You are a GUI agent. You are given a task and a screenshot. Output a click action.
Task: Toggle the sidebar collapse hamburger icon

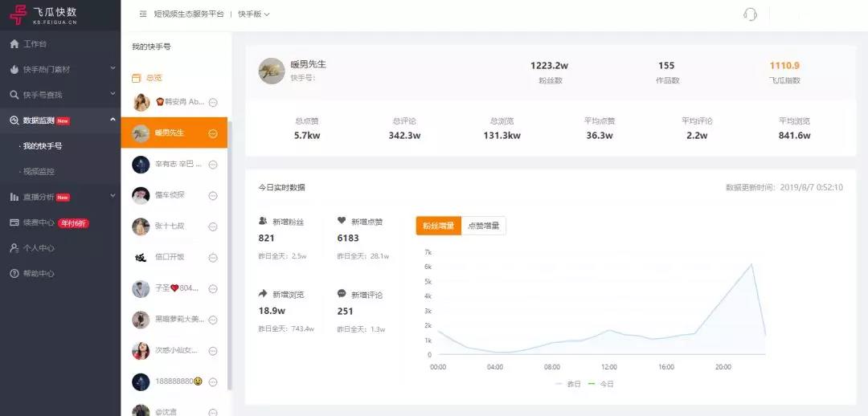[143, 14]
